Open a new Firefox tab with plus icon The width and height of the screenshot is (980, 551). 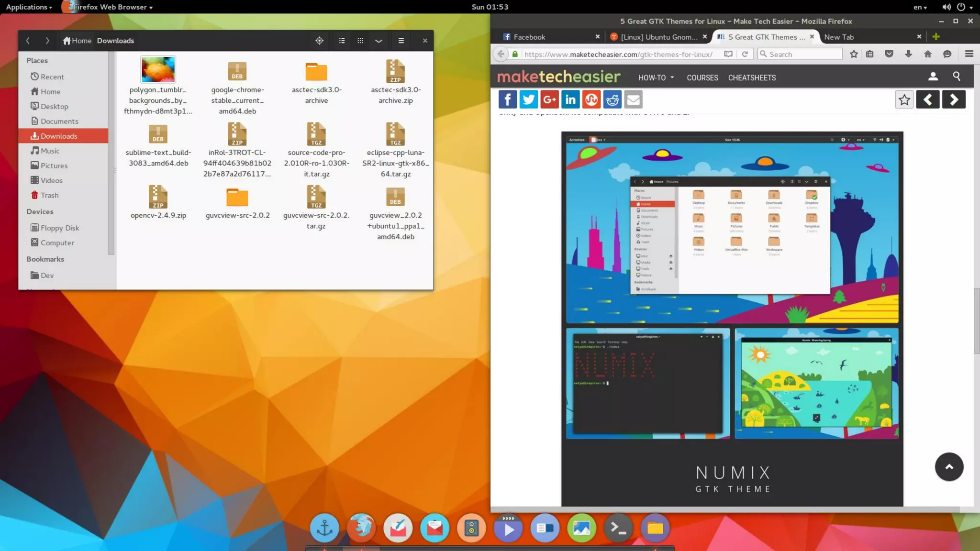(x=936, y=37)
